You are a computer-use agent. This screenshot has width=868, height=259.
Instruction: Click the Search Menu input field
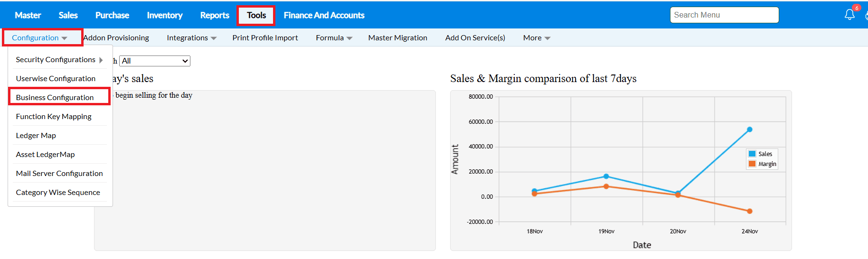coord(724,15)
